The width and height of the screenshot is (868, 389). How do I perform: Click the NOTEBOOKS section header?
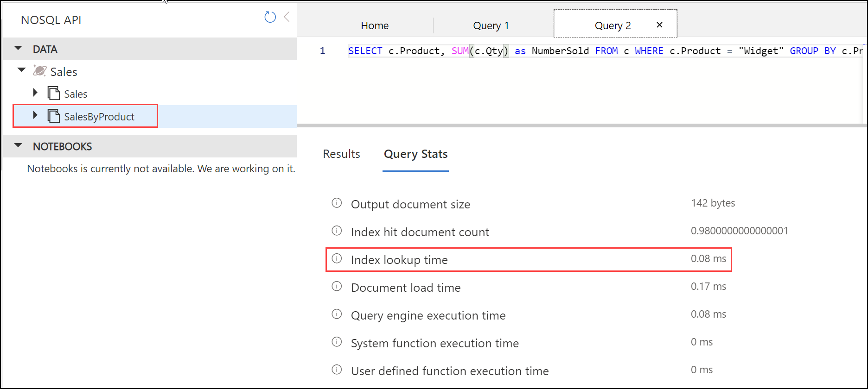pyautogui.click(x=150, y=146)
